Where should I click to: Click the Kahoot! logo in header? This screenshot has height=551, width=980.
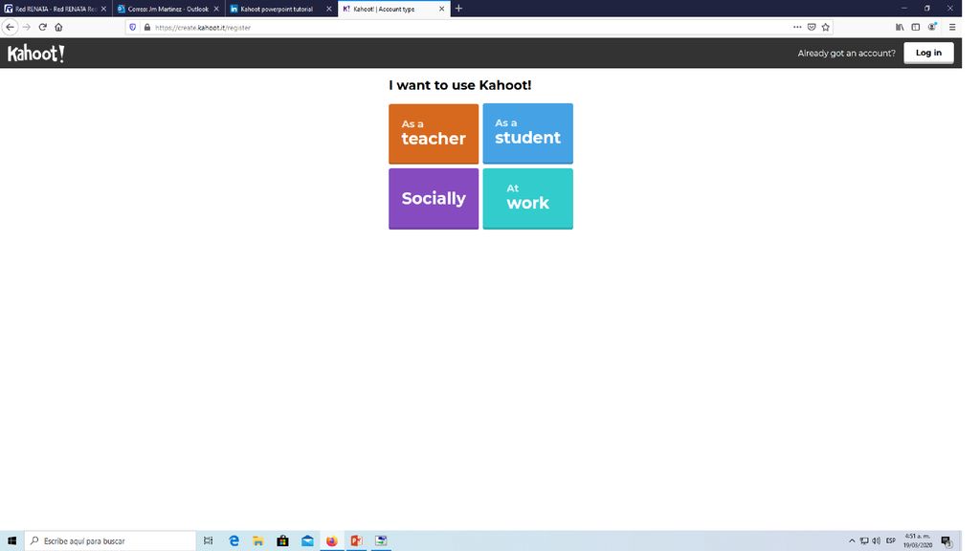35,54
